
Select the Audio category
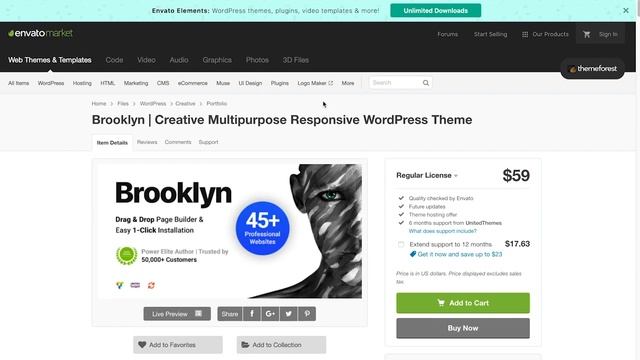pyautogui.click(x=179, y=60)
